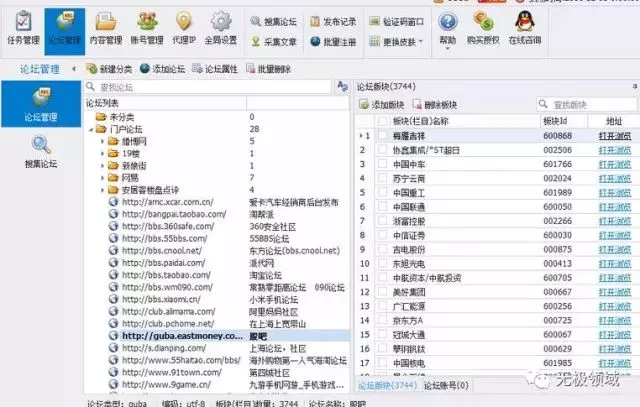Select http://www.9game.cn/ forum entry
Image resolution: width=640 pixels, height=407 pixels.
click(167, 385)
